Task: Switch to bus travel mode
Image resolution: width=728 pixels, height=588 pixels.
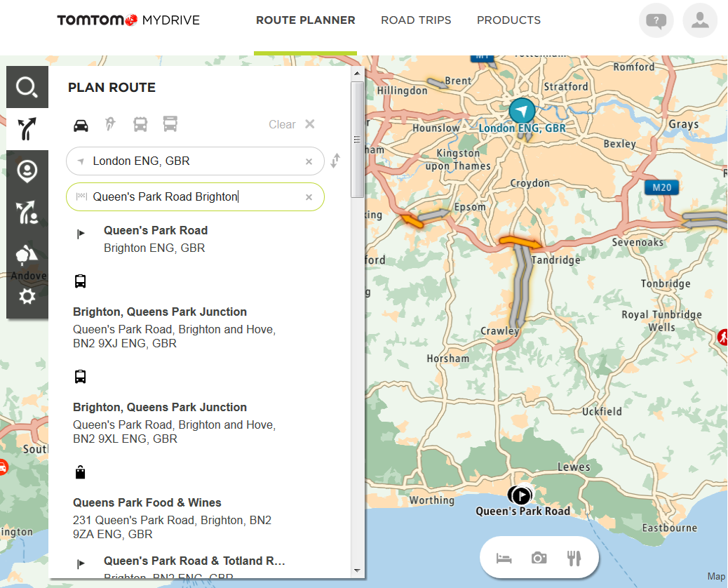Action: click(x=140, y=124)
